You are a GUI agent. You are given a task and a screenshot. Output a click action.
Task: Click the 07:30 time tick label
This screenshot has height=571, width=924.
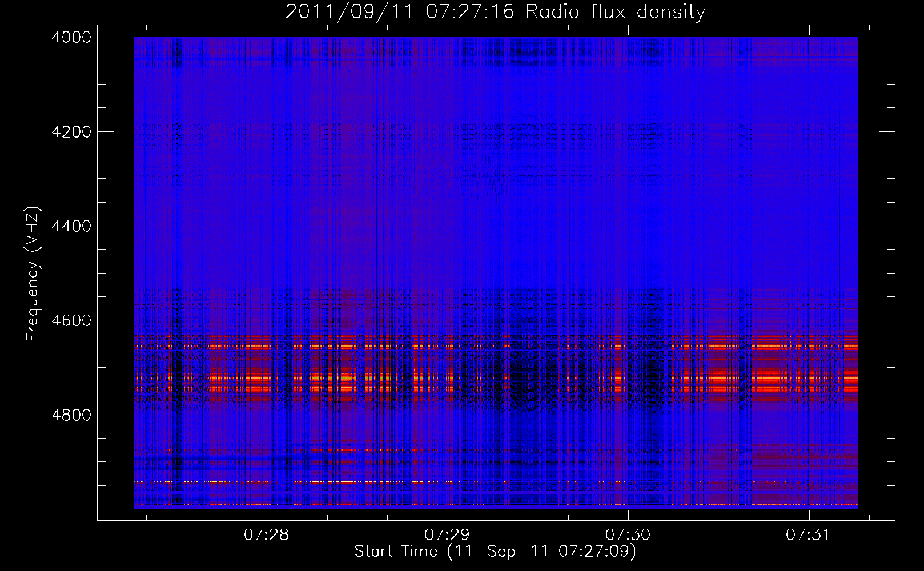628,535
